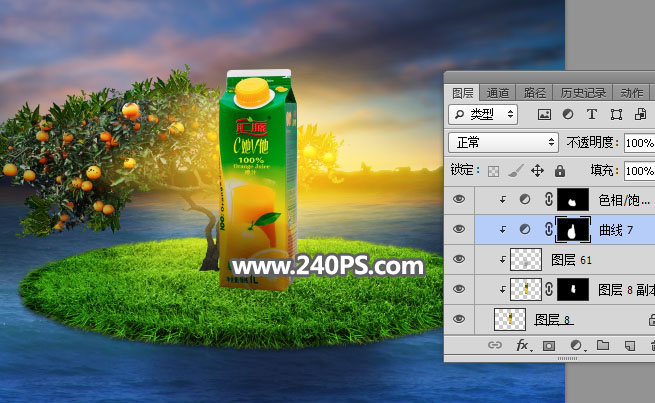Open the 类型 filter type dropdown
Viewport: 655px width, 403px height.
click(483, 114)
